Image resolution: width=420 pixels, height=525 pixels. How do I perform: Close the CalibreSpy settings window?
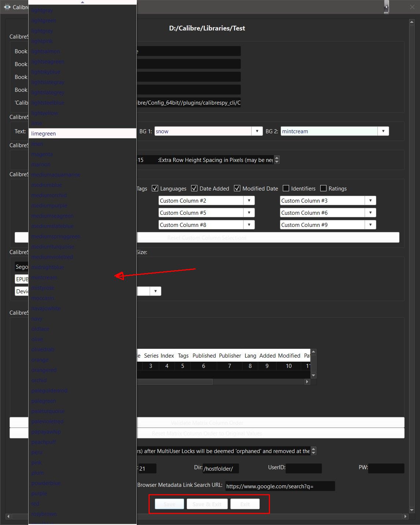(412, 7)
